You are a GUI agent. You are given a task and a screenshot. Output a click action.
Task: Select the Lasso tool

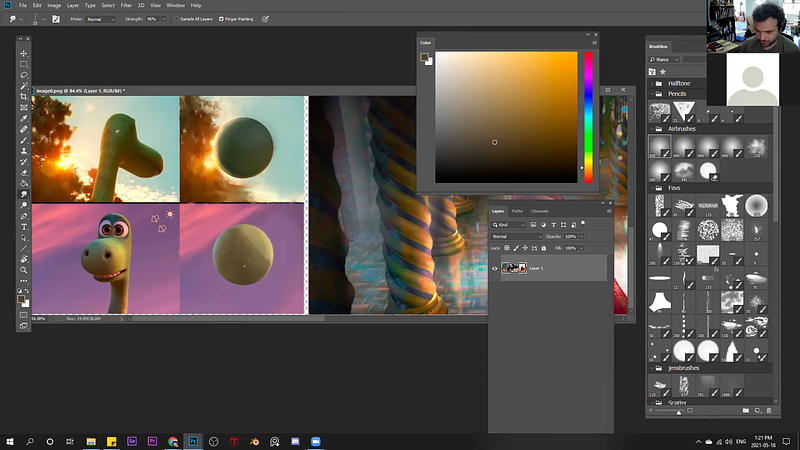[x=23, y=75]
